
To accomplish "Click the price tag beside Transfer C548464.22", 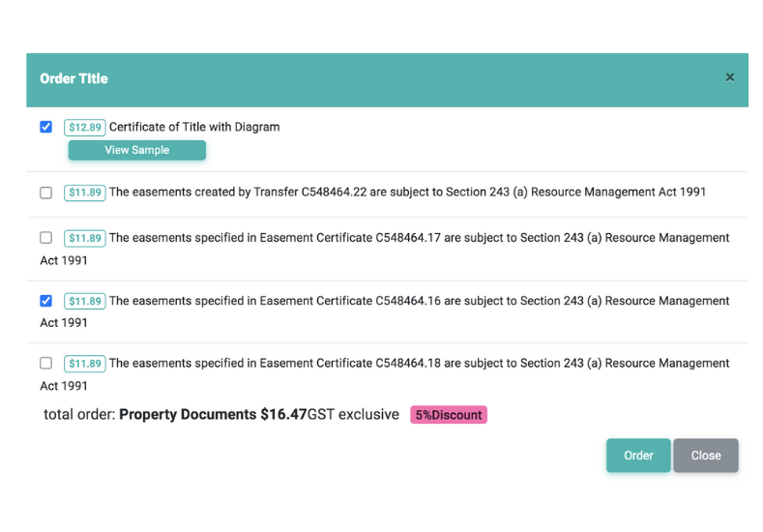I will pos(84,192).
